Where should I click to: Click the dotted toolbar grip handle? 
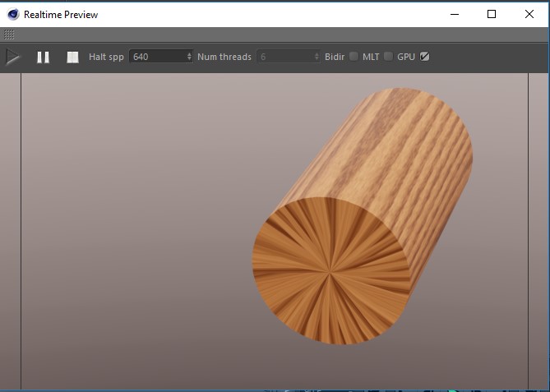[x=9, y=35]
